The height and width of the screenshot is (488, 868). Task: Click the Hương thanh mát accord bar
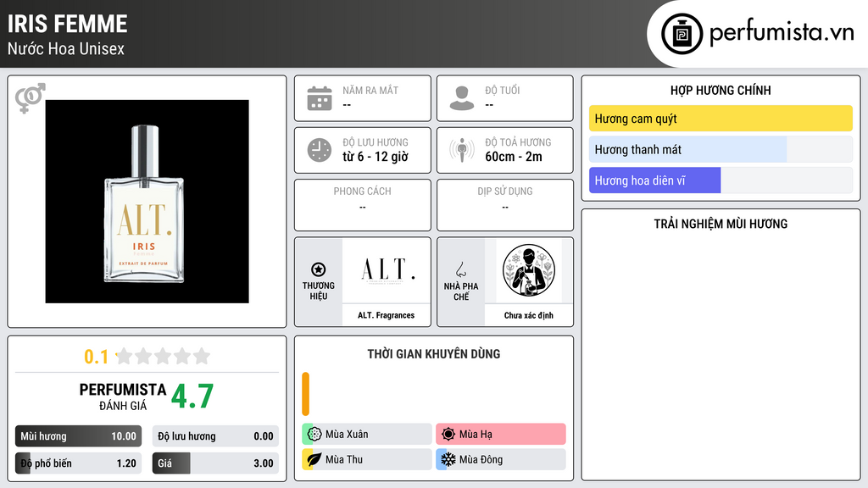tap(721, 149)
